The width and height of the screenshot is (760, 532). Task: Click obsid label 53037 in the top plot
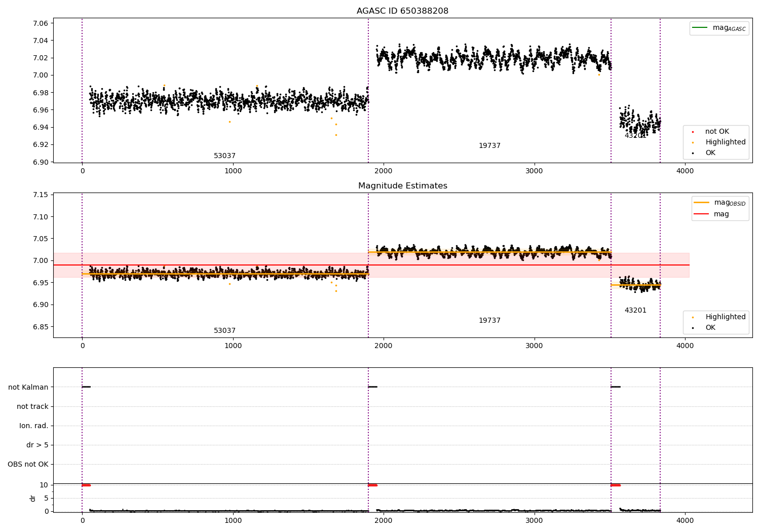click(x=224, y=156)
